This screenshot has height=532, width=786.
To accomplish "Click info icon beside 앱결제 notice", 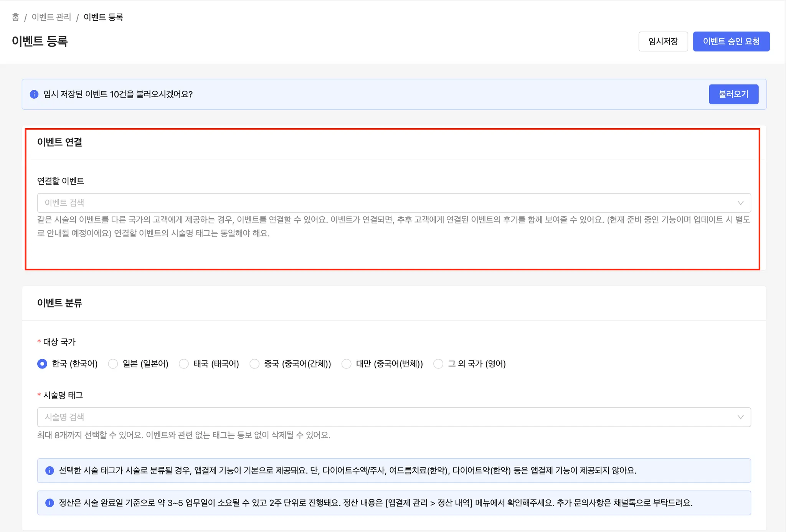I will [50, 471].
